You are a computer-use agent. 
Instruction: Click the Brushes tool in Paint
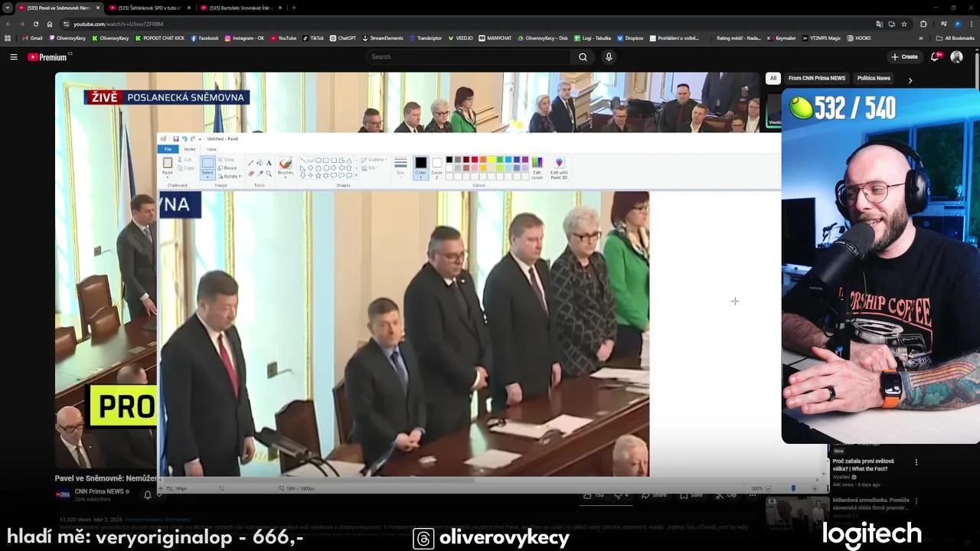coord(286,166)
